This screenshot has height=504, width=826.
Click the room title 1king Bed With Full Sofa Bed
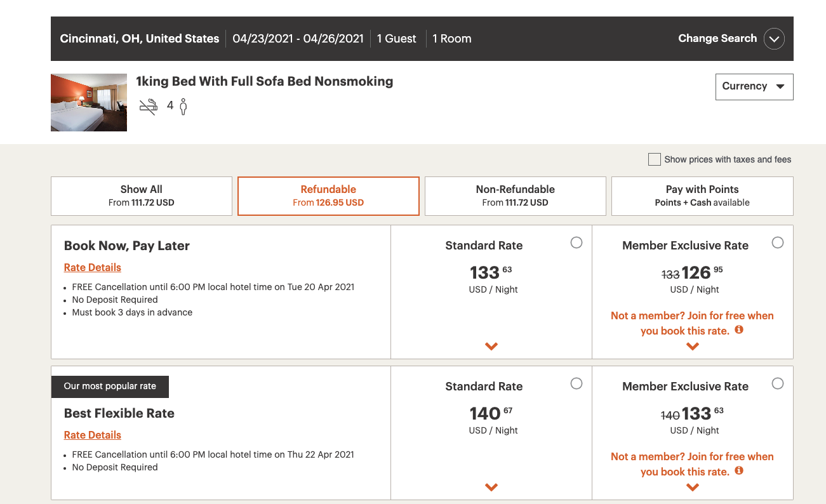265,82
